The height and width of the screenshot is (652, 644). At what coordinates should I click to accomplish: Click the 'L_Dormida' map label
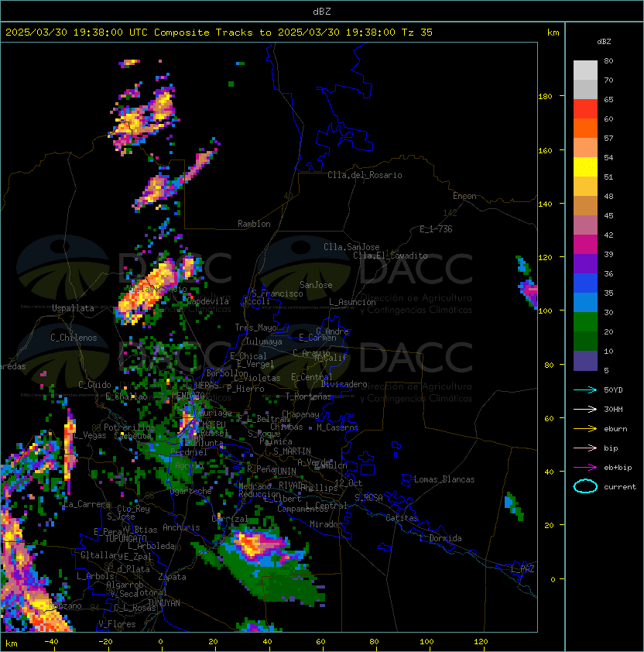click(440, 538)
